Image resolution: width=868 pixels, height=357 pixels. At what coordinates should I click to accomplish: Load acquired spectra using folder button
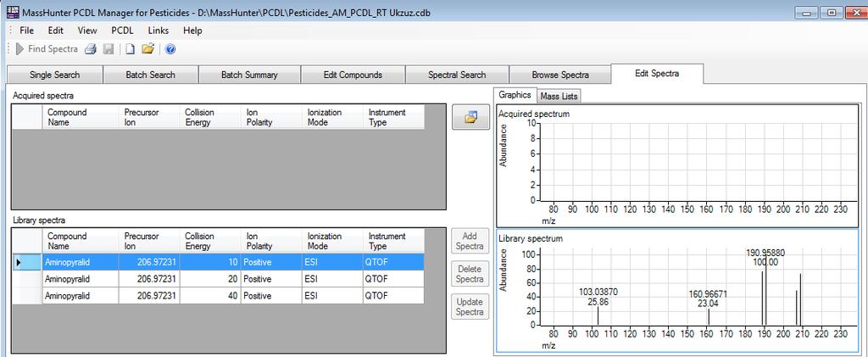pyautogui.click(x=470, y=117)
